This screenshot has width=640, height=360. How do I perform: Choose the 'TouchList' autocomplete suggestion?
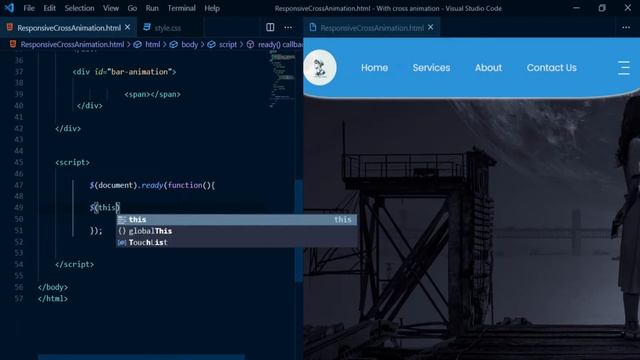click(x=236, y=242)
